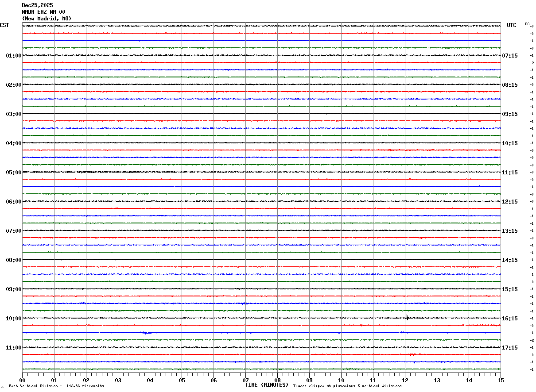Select the 02:00 CST time label
The image size is (536, 392).
(x=14, y=85)
